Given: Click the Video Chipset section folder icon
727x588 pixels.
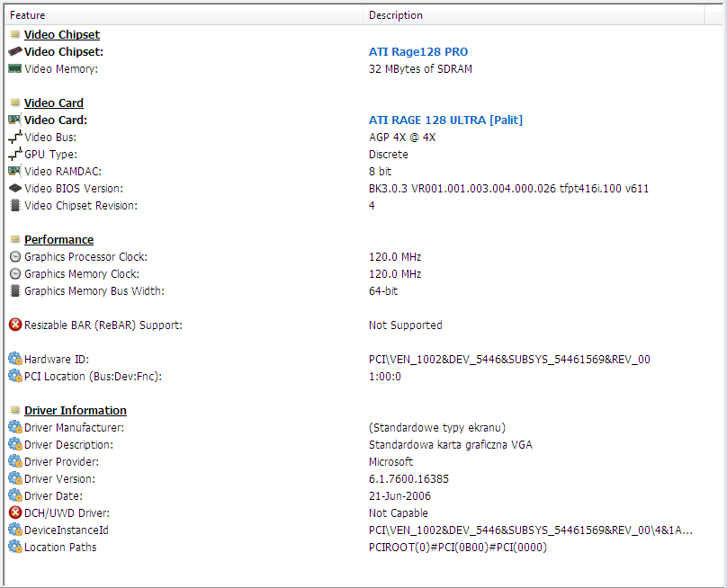Looking at the screenshot, I should point(14,35).
